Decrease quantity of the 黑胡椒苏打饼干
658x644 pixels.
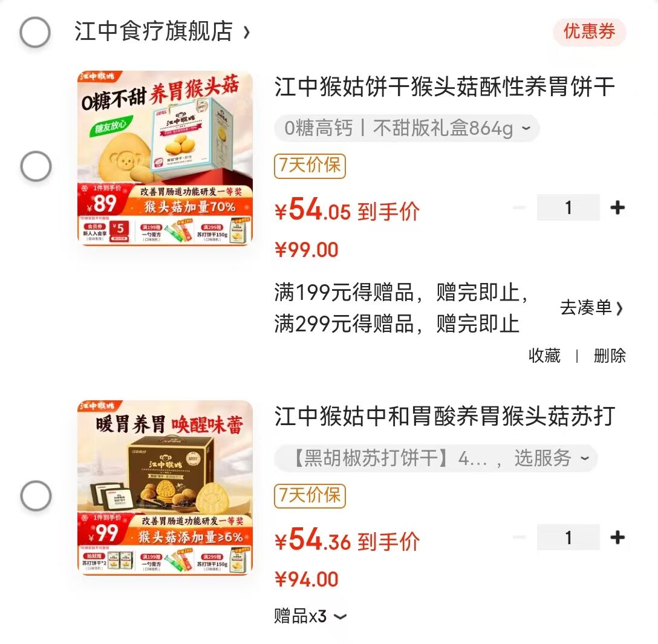[519, 538]
